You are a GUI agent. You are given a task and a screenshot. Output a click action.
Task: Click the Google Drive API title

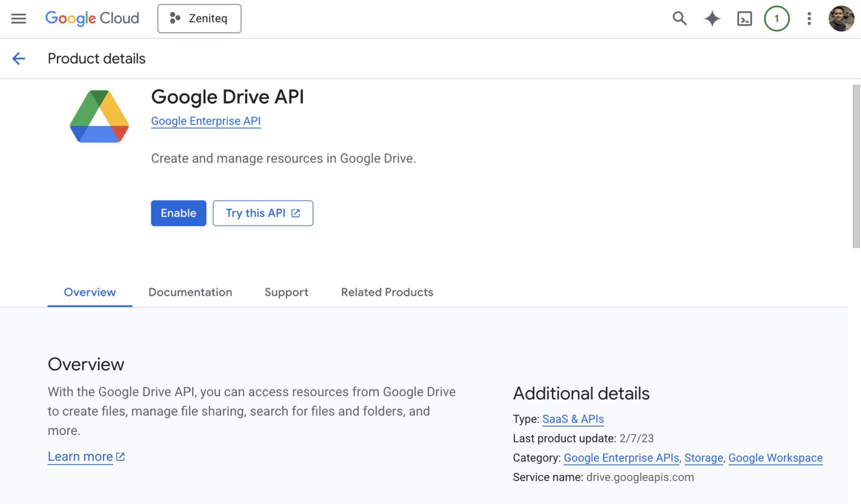[227, 97]
